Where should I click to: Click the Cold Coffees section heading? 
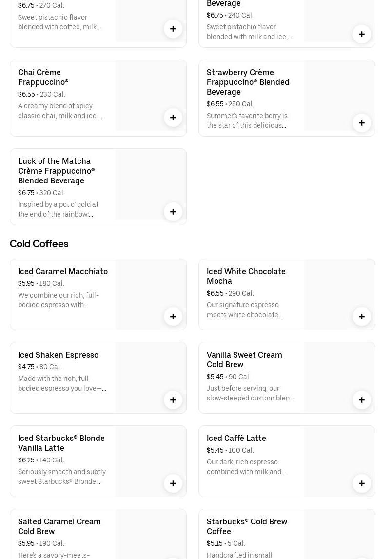pos(39,244)
